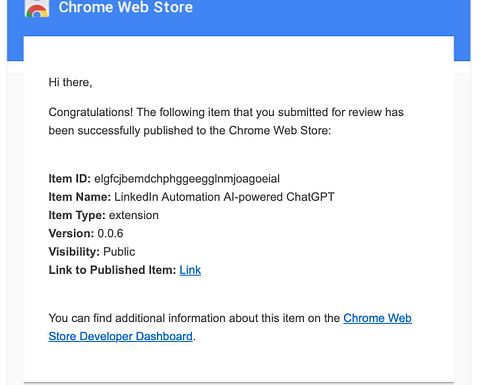Click the item type value extension
The width and height of the screenshot is (480, 385).
point(134,215)
